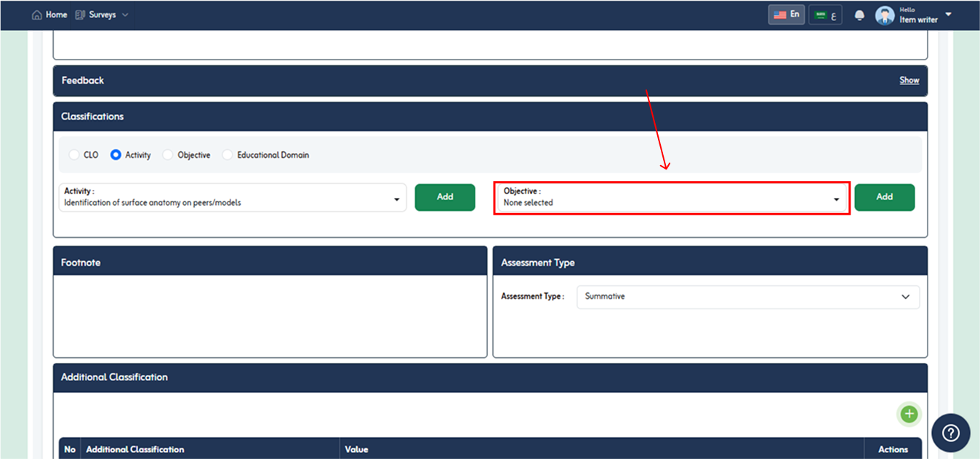Screen dimensions: 980x459
Task: Open the Objective dropdown showing None selected
Action: pyautogui.click(x=672, y=197)
